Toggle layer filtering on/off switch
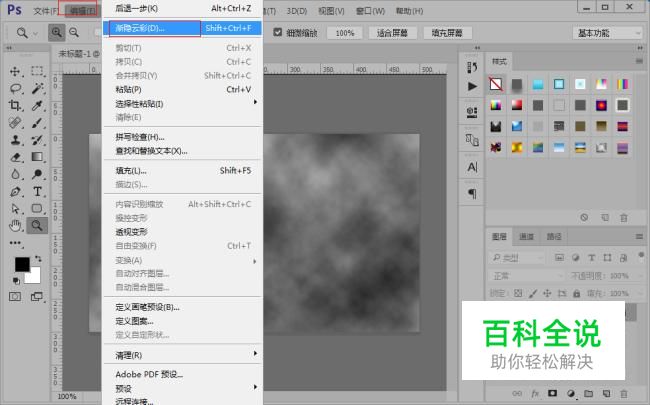Screen dimensions: 650x405 click(x=641, y=255)
